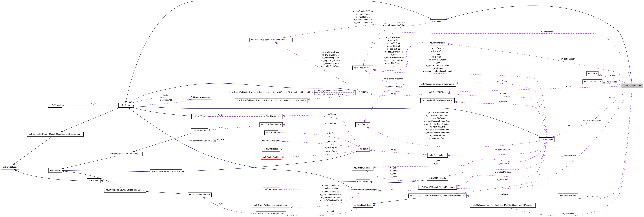Open the ns3::Object::Aggregates node
Viewport: 644px width, 217px height.
coord(199,97)
